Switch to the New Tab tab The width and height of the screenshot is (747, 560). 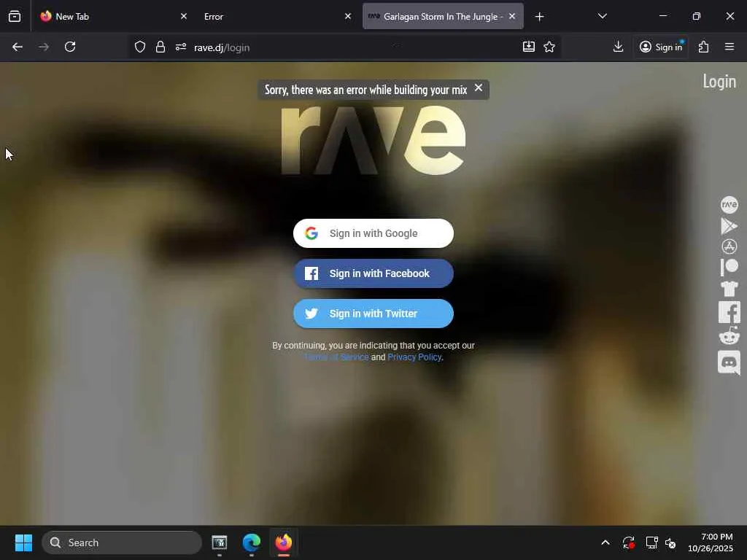point(112,16)
